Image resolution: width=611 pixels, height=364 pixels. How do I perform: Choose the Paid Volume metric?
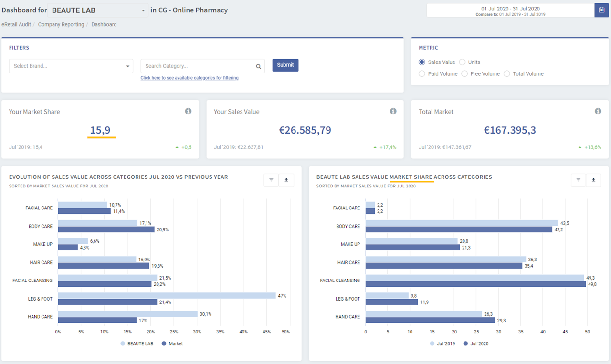422,74
